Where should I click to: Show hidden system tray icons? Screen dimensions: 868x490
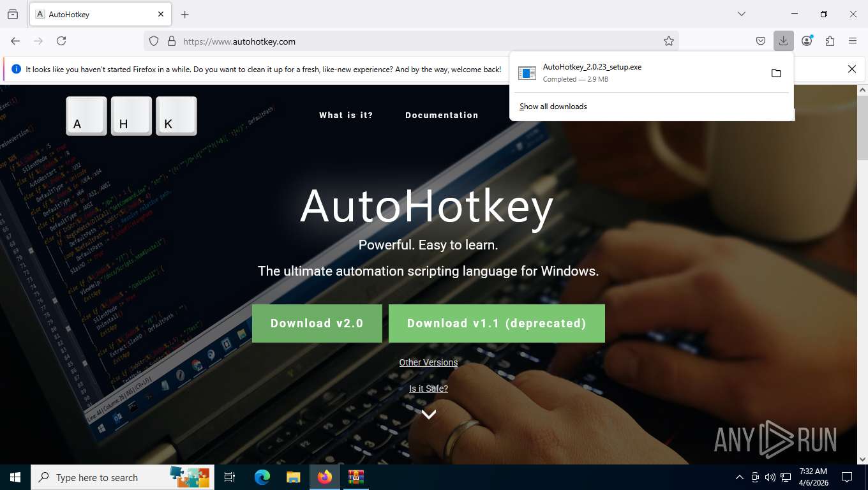tap(740, 477)
